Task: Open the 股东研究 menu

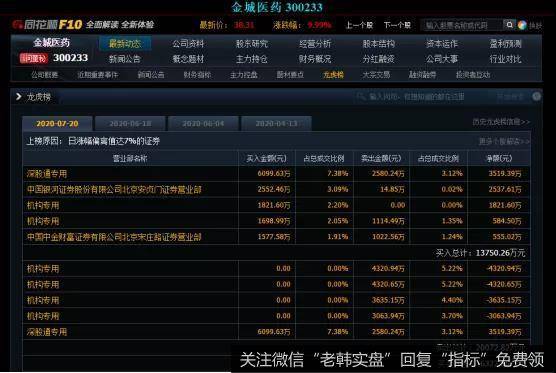Action: coord(252,44)
